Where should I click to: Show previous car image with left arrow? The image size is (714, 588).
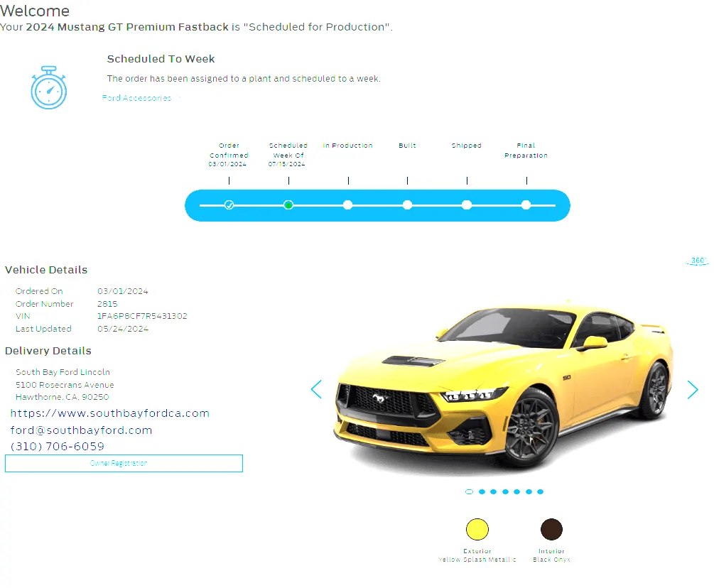(x=316, y=390)
